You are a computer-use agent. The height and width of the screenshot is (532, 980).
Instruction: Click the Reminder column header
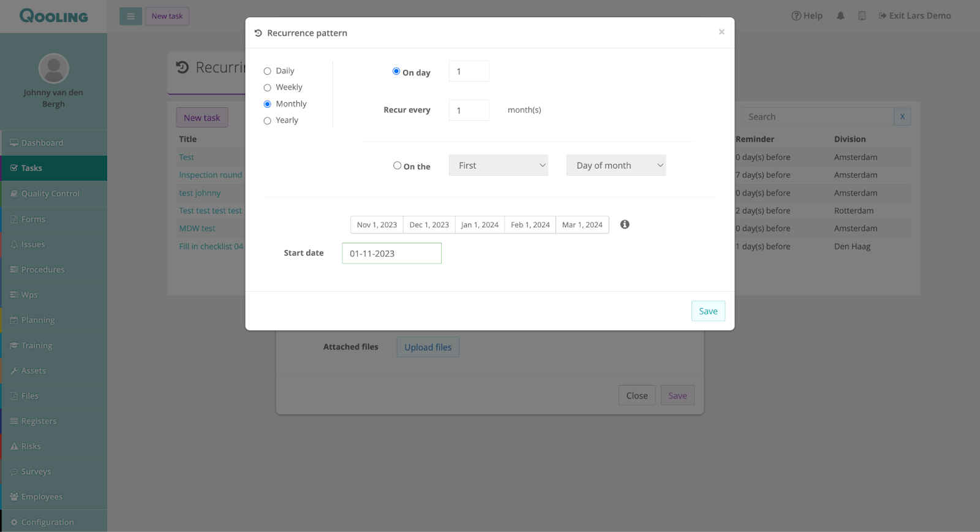point(755,139)
